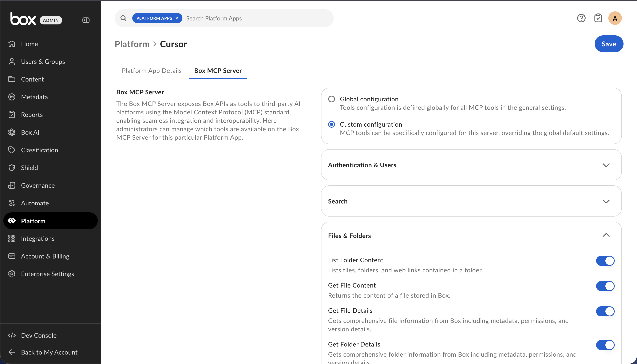Save the MCP server configuration
The width and height of the screenshot is (637, 364).
[x=609, y=44]
